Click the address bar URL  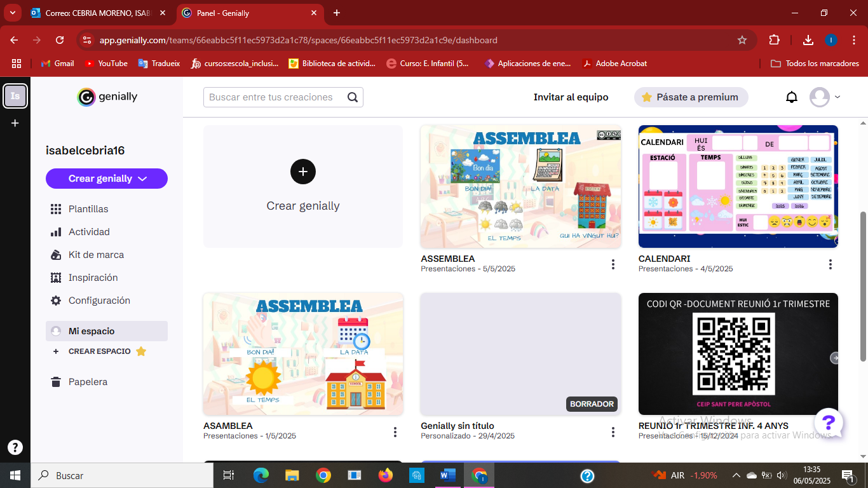click(299, 40)
